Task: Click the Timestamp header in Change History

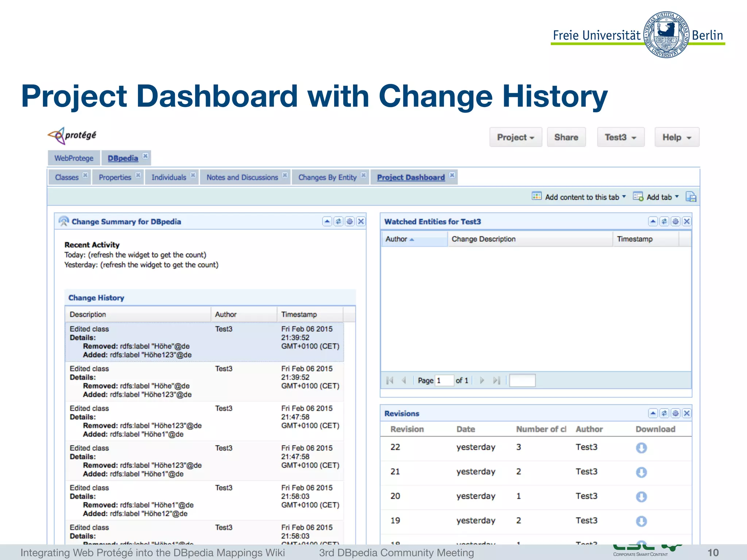Action: tap(310, 314)
